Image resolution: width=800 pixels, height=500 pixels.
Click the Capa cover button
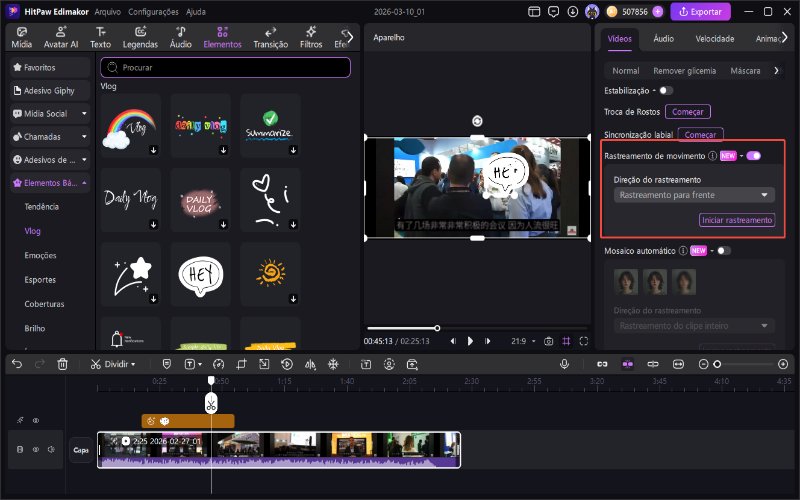pyautogui.click(x=81, y=450)
